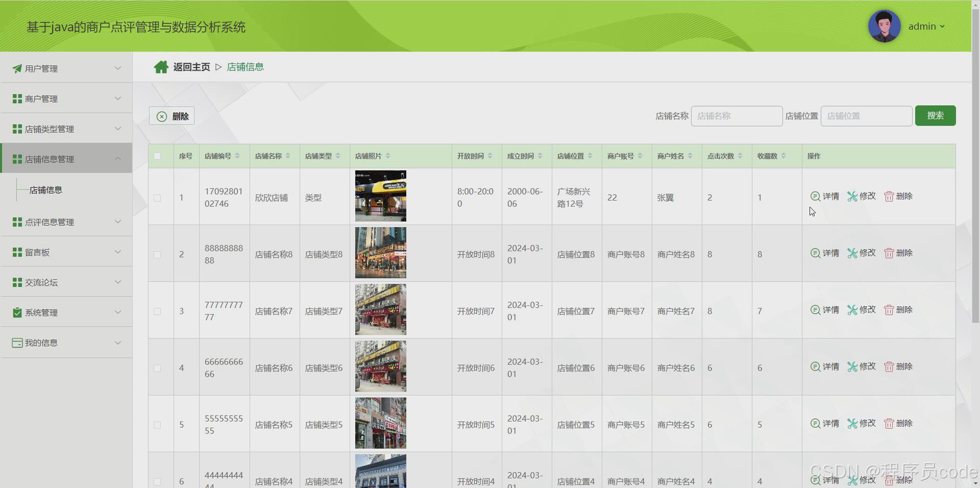
Task: Open the admin account dropdown arrow
Action: pos(942,27)
